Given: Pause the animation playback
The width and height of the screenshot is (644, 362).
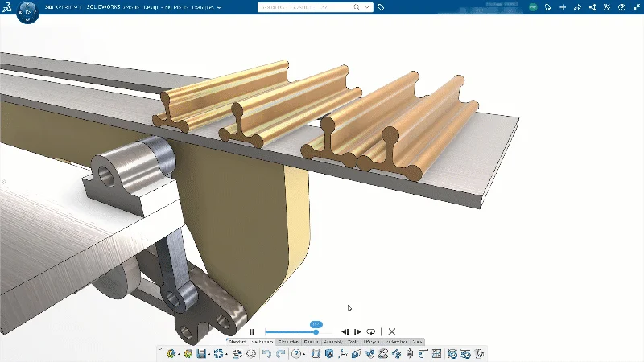Looking at the screenshot, I should pos(251,331).
